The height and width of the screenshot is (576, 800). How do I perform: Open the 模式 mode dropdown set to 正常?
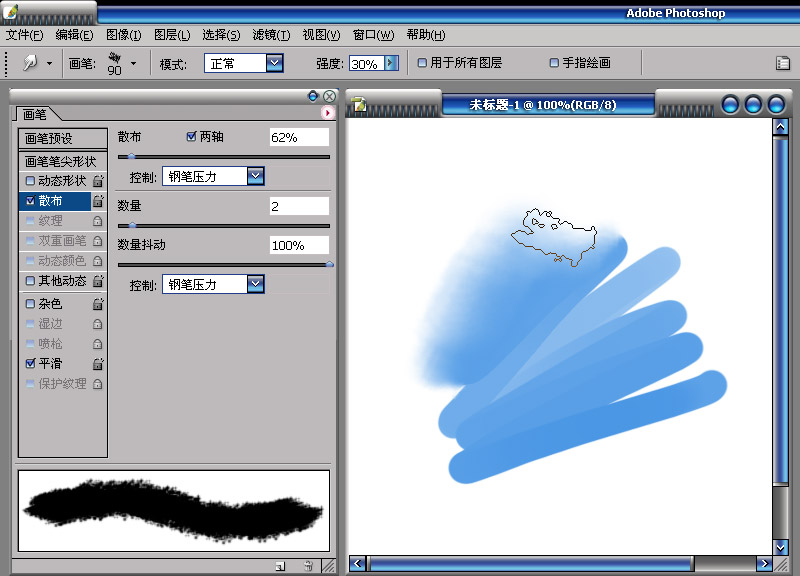click(x=274, y=63)
